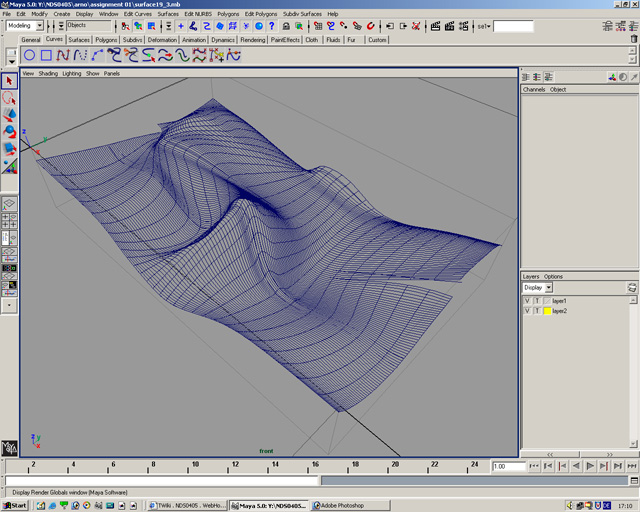Image resolution: width=640 pixels, height=512 pixels.
Task: Enable select by component type mode
Action: tap(151, 26)
